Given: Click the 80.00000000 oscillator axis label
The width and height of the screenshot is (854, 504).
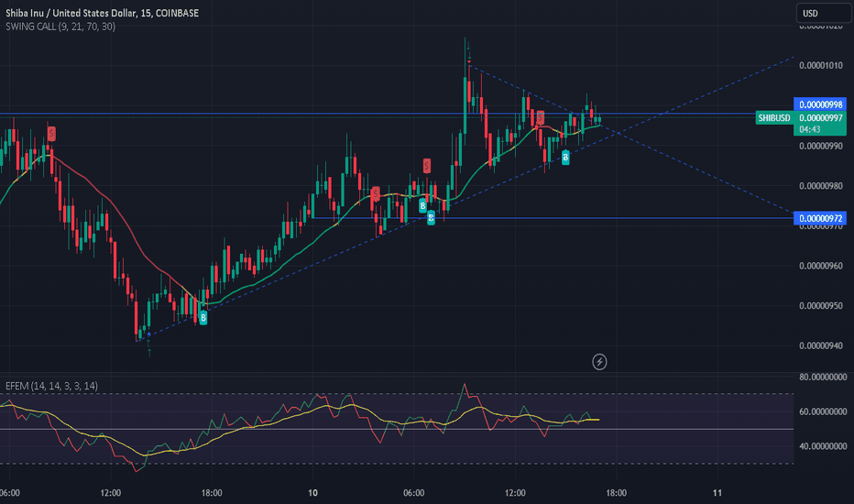Looking at the screenshot, I should pos(823,377).
